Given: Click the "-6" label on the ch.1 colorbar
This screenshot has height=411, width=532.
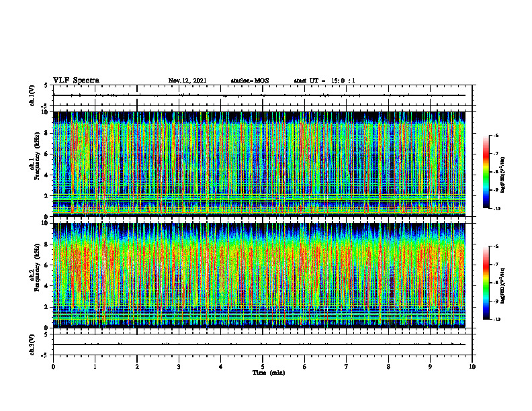Looking at the screenshot, I should pyautogui.click(x=496, y=136).
